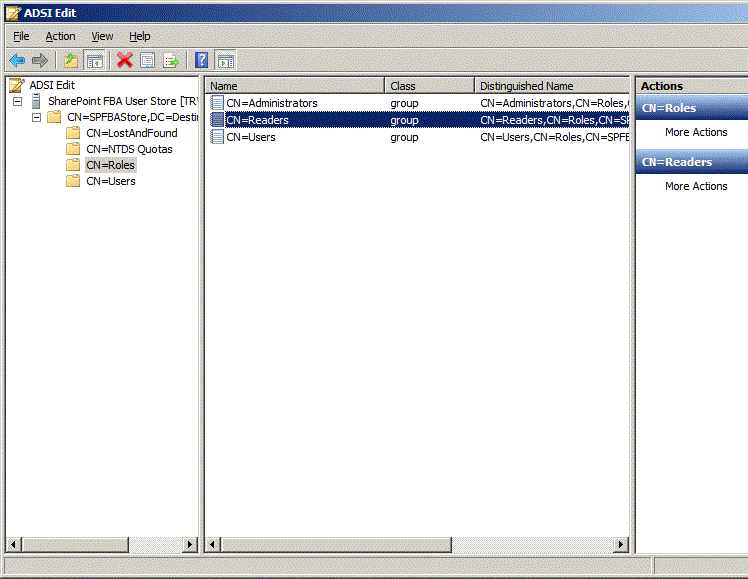Screen dimensions: 748x579
Task: Click the CN=Administrators object icon in list
Action: [x=217, y=103]
